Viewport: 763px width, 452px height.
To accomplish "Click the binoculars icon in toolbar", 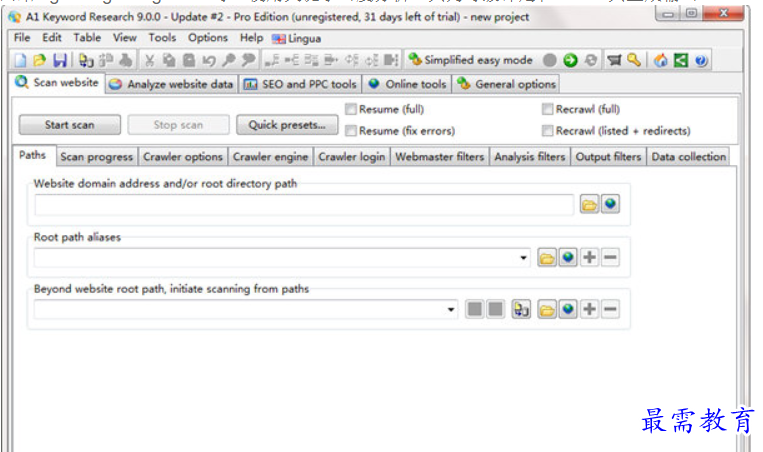I will click(x=126, y=60).
